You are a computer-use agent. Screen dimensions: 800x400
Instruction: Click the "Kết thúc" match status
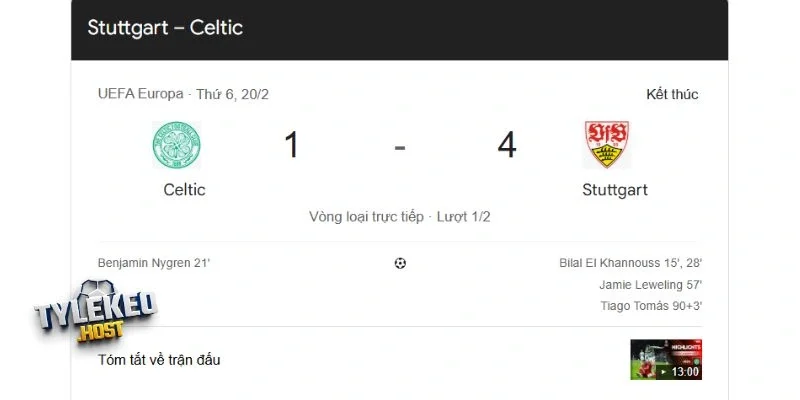coord(672,94)
